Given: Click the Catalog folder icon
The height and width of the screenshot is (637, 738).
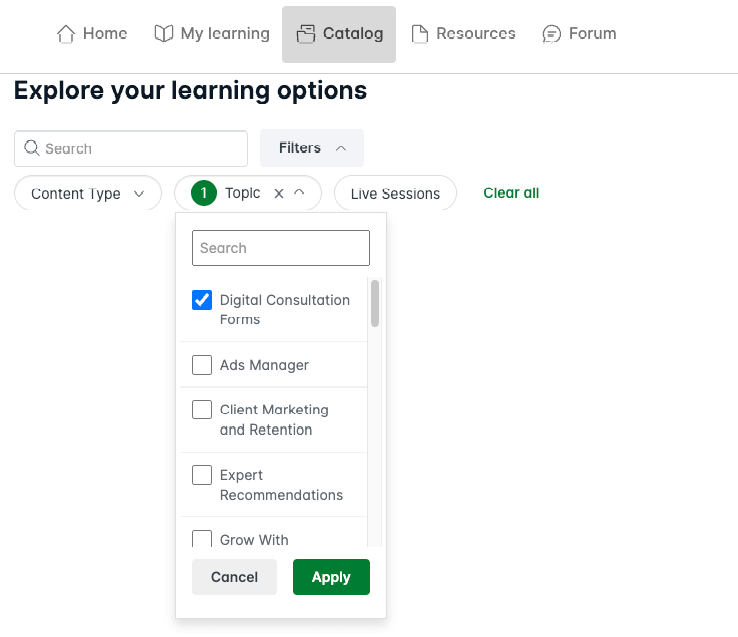Looking at the screenshot, I should 306,34.
